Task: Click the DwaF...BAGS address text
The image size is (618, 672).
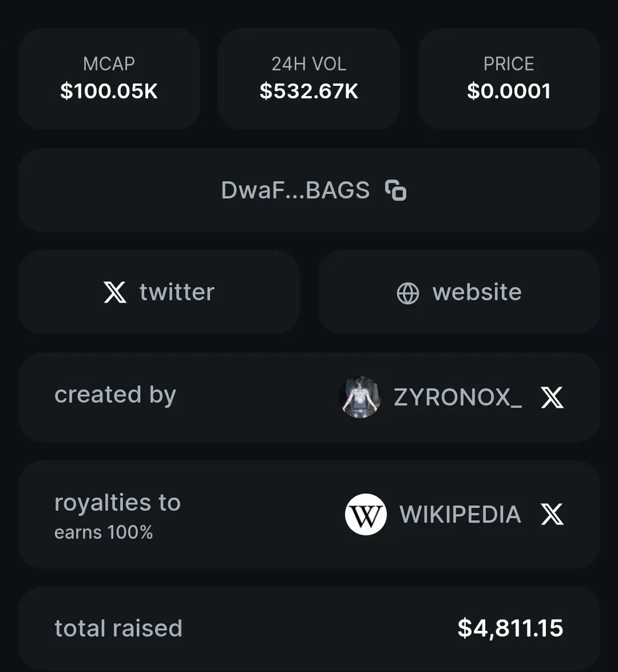Action: pyautogui.click(x=295, y=190)
